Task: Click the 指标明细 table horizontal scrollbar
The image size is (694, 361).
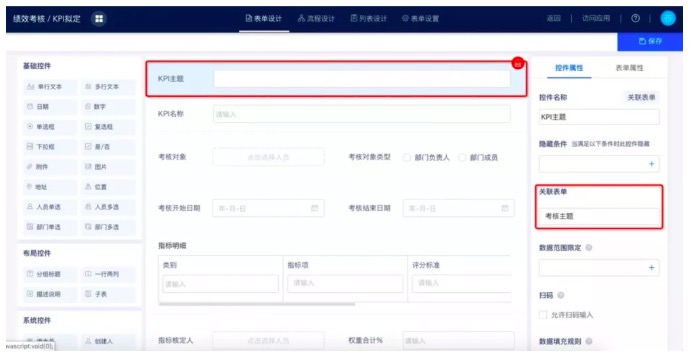Action: (257, 304)
